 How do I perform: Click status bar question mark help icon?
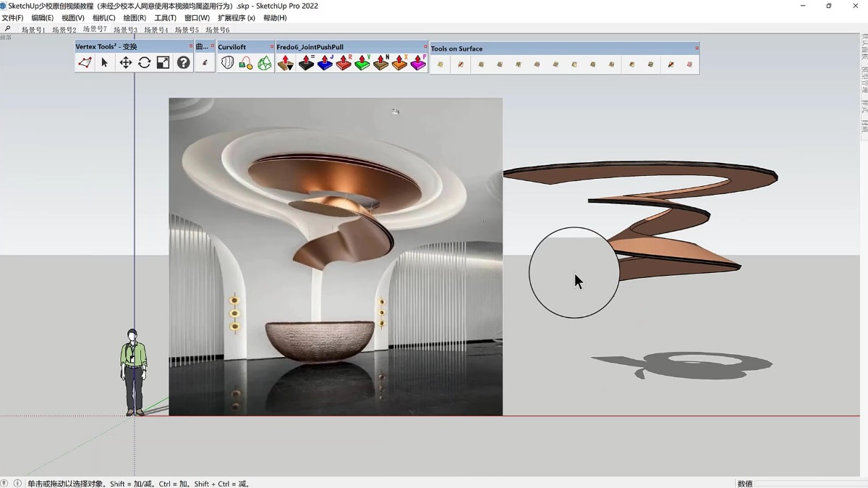tap(5, 483)
